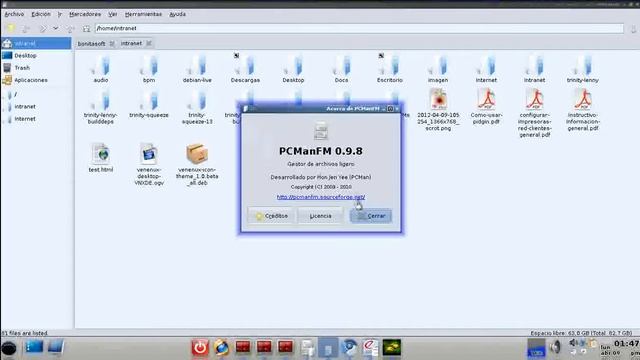
Task: Switch to the bonitasoft tab
Action: tap(91, 43)
